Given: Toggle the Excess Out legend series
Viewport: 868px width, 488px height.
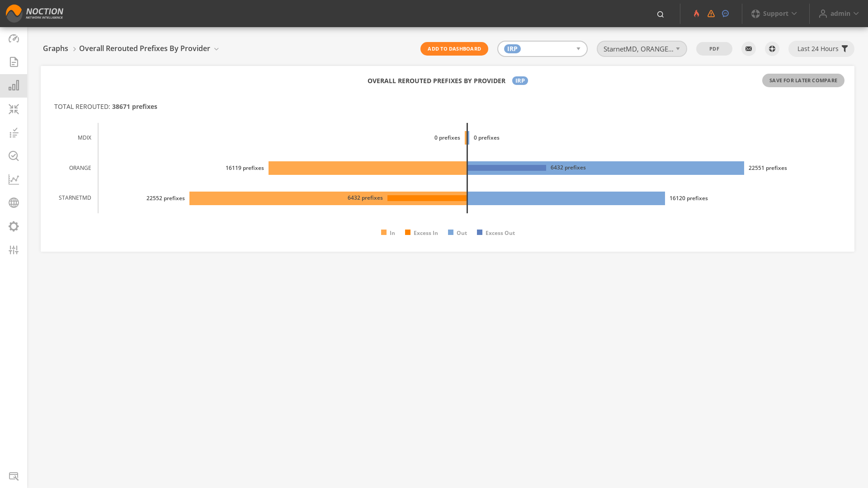Looking at the screenshot, I should [496, 233].
